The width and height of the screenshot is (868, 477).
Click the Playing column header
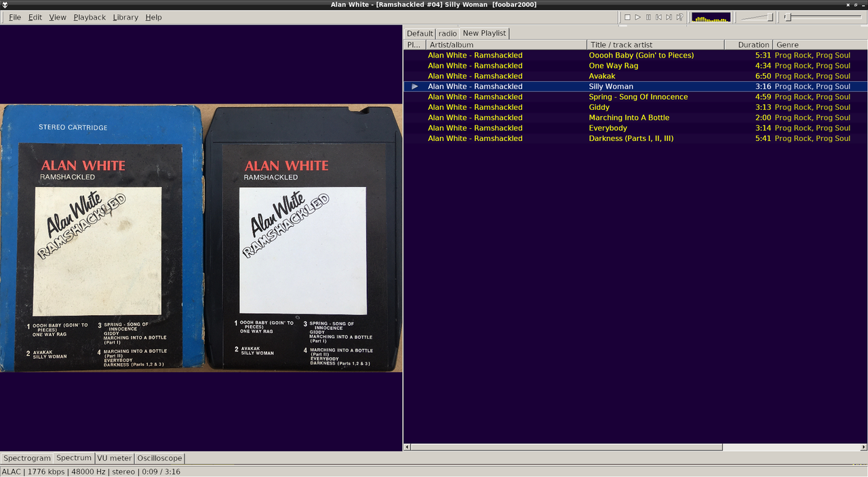[x=414, y=45]
